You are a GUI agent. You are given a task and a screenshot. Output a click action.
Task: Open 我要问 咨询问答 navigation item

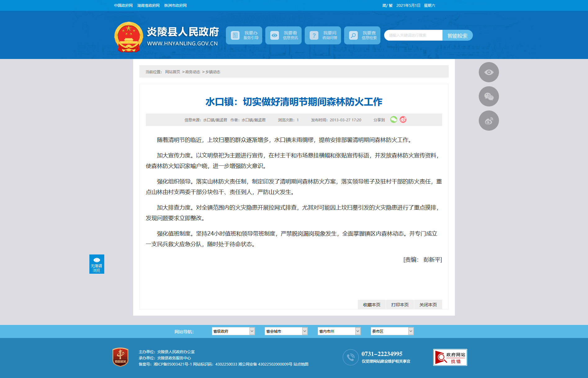coord(323,35)
